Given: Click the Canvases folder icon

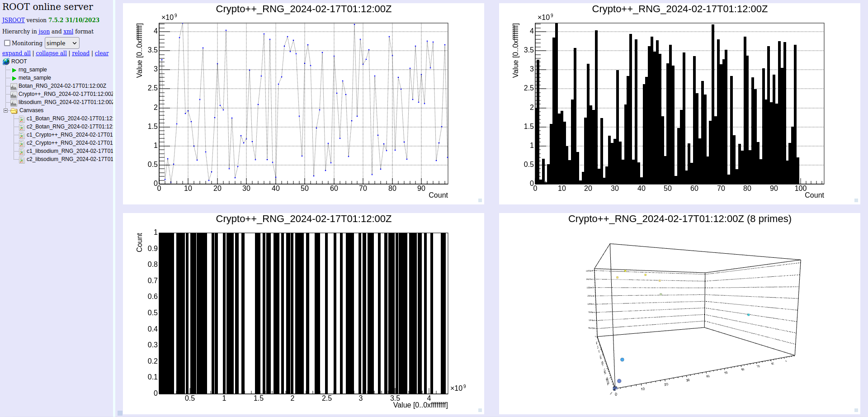Looking at the screenshot, I should tap(14, 110).
